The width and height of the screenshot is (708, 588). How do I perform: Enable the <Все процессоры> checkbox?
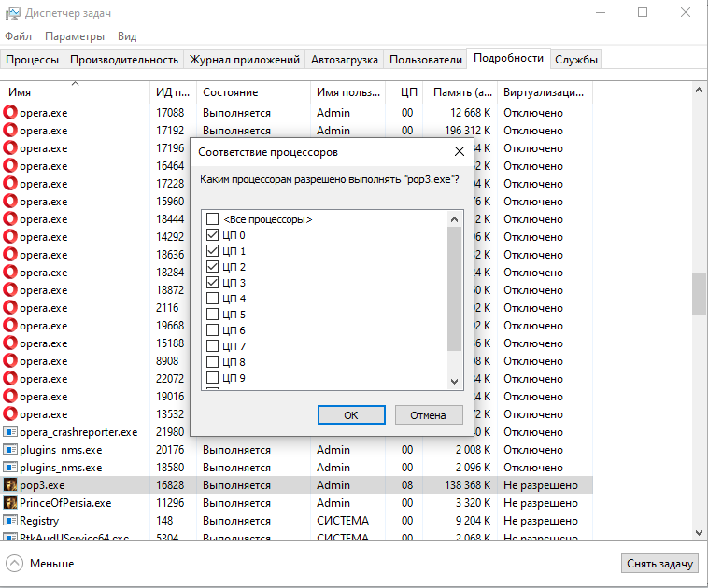click(213, 219)
